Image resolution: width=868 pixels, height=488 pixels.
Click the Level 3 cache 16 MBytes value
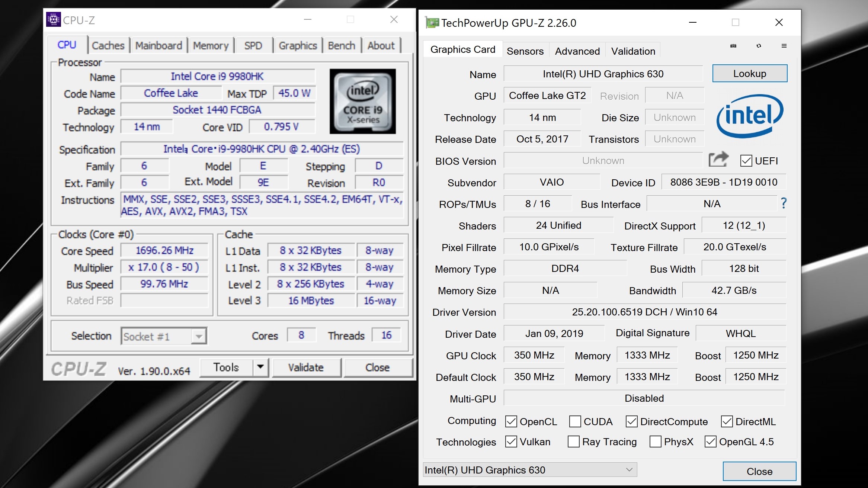coord(311,301)
